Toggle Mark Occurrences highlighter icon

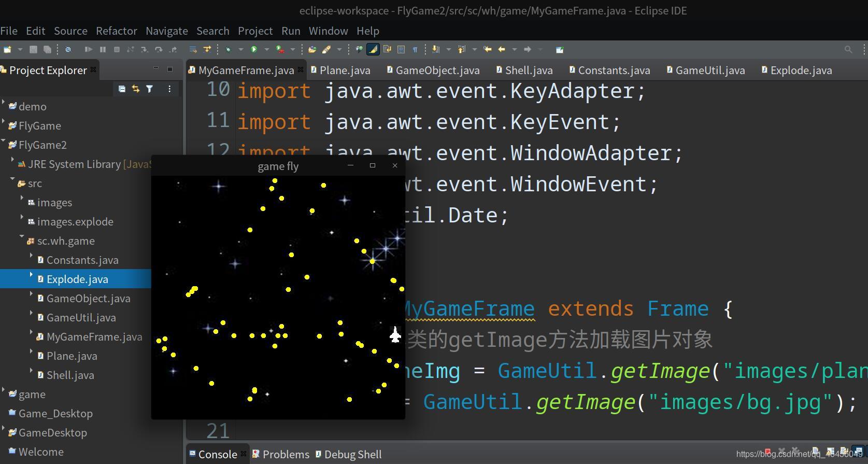[x=373, y=49]
